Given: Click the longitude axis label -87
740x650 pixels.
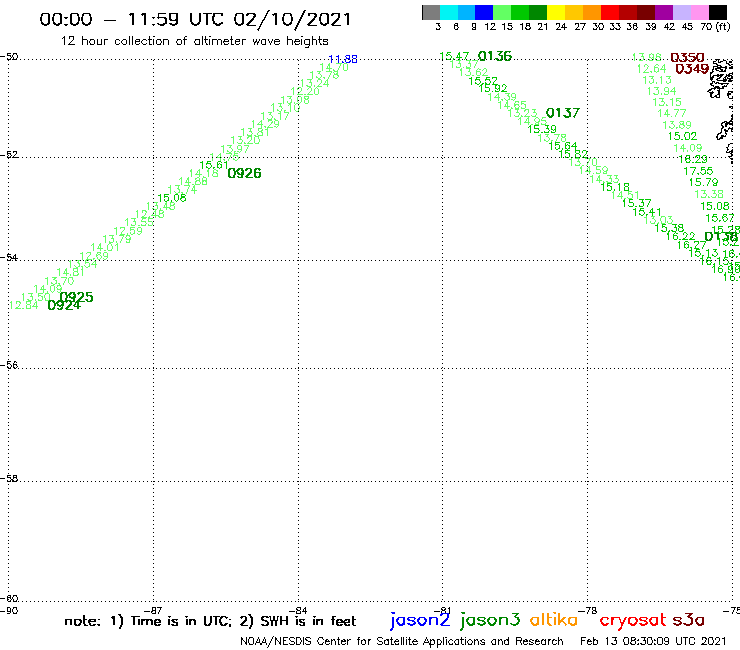Looking at the screenshot, I should (153, 610).
